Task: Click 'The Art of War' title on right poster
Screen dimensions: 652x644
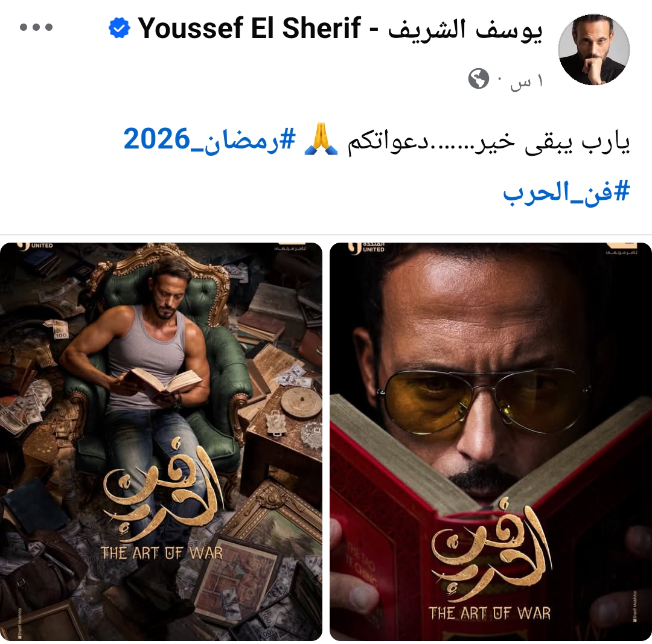Action: point(490,613)
